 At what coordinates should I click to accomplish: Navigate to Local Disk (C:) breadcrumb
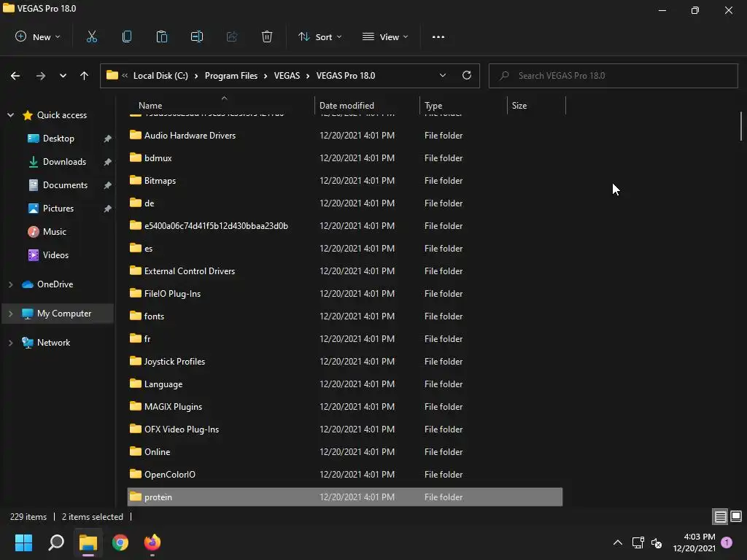[160, 76]
